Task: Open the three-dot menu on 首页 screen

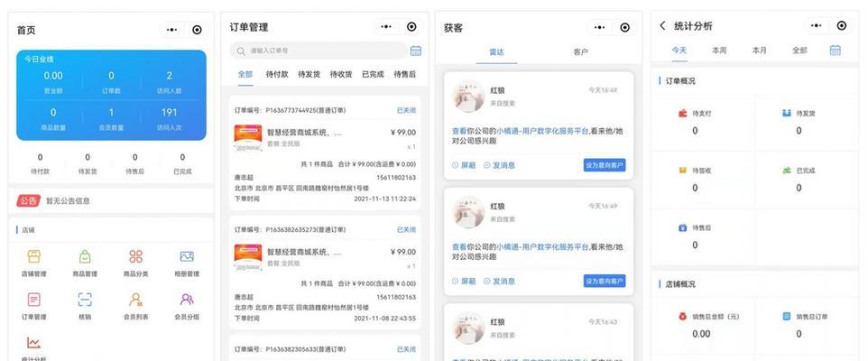Action: click(172, 30)
